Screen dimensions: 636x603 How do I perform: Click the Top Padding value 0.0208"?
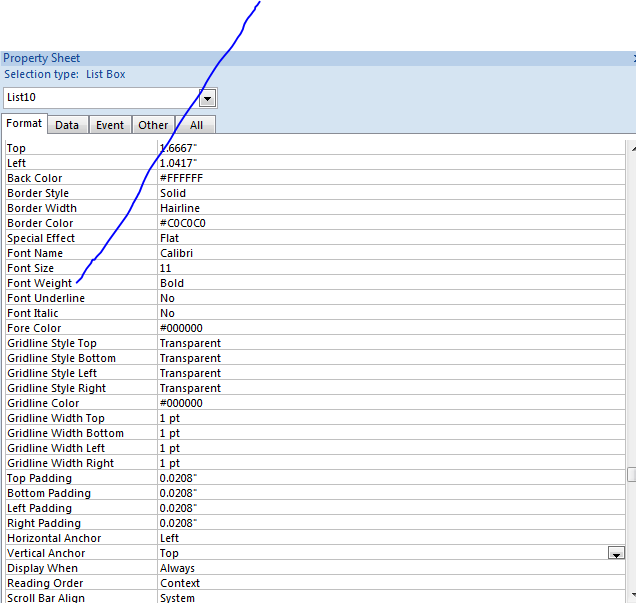click(178, 479)
